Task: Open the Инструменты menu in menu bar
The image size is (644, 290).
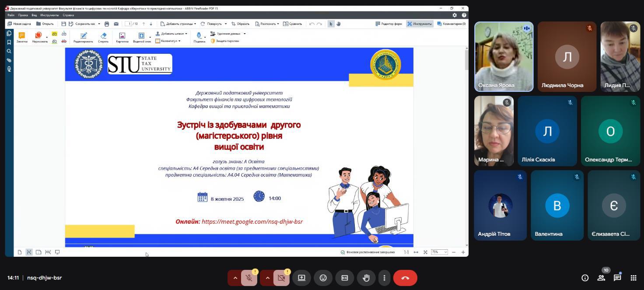Action: 49,15
